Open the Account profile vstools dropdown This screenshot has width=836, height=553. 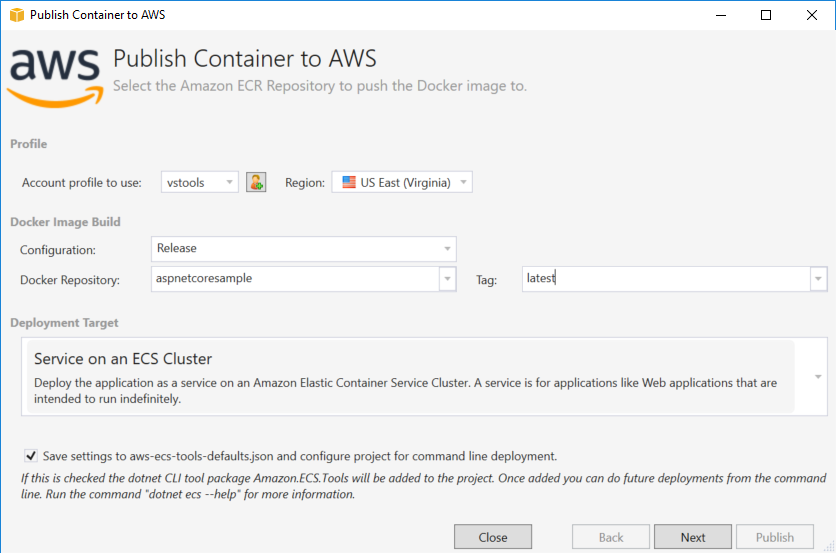(x=230, y=182)
